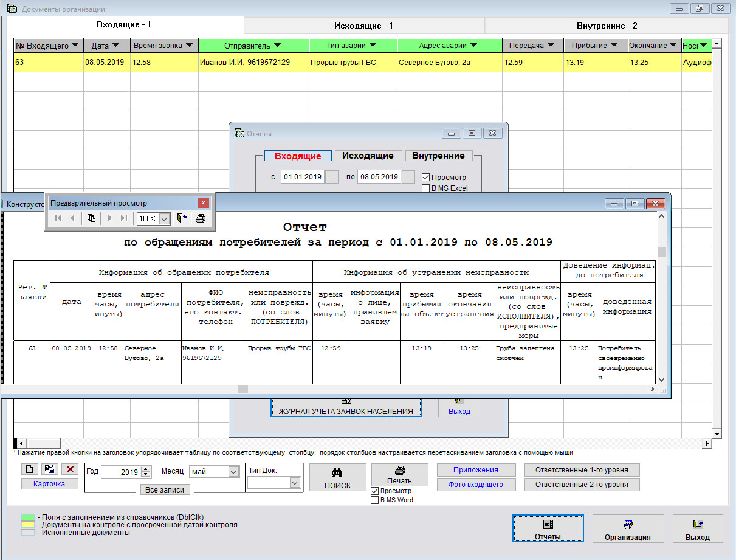This screenshot has width=736, height=560.
Task: Close preview via door icon in toolbar
Action: tap(182, 218)
